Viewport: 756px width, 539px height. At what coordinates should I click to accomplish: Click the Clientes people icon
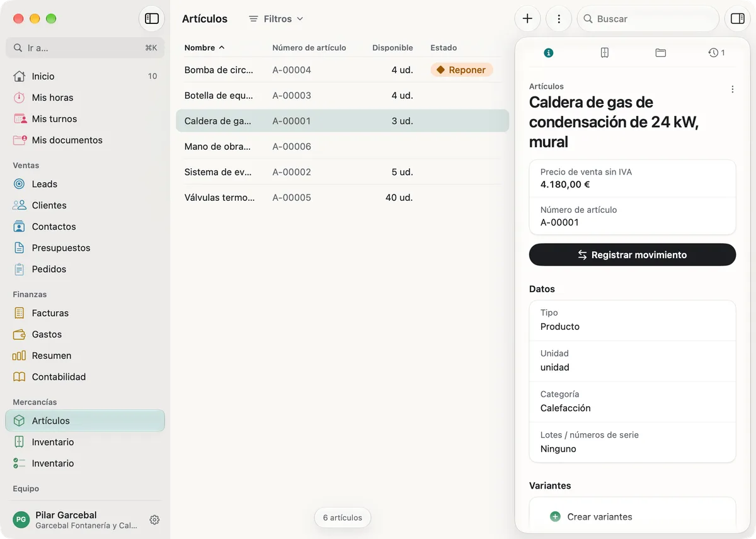click(x=20, y=205)
